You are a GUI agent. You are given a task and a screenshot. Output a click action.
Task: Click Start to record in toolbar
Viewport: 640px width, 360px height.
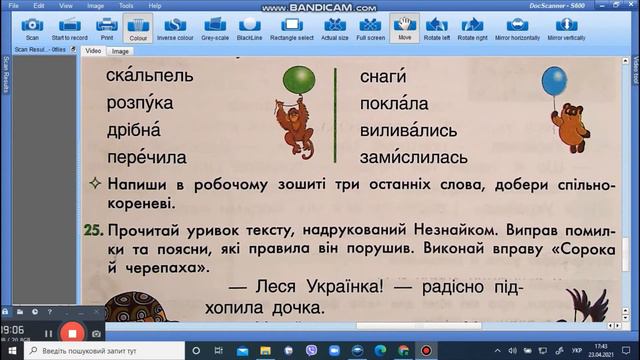coord(69,29)
